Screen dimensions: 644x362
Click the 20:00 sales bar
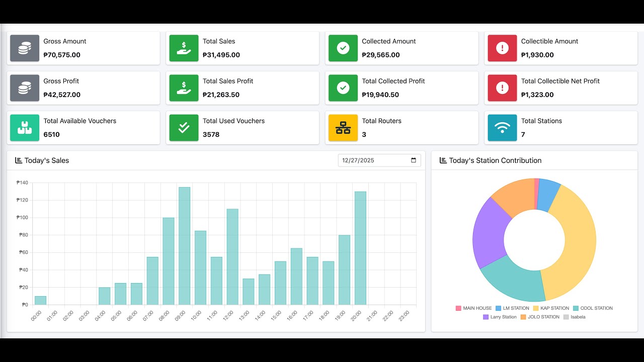pyautogui.click(x=360, y=248)
